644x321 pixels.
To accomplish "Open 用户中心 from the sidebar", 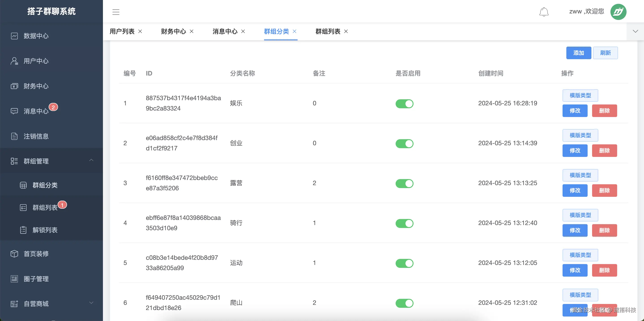I will coord(36,61).
